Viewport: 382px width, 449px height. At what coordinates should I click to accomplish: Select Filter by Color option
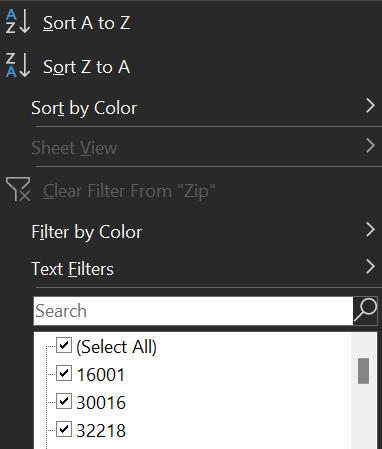pyautogui.click(x=87, y=232)
